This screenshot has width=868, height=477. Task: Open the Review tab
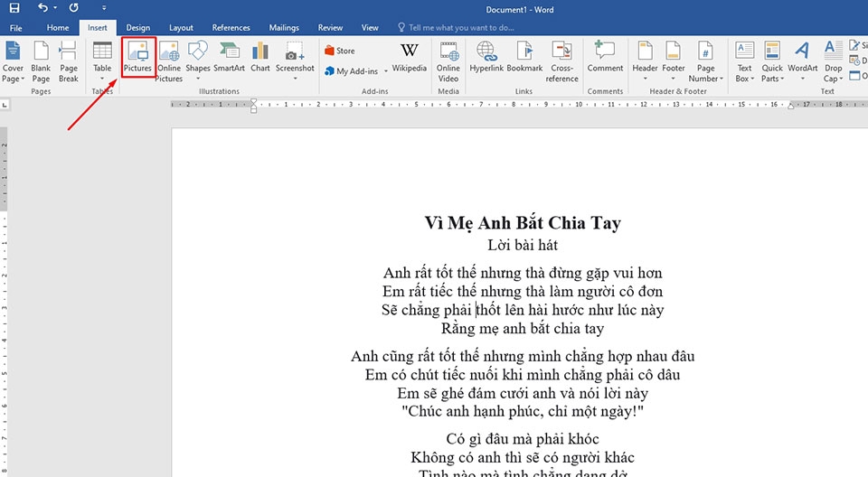[330, 28]
